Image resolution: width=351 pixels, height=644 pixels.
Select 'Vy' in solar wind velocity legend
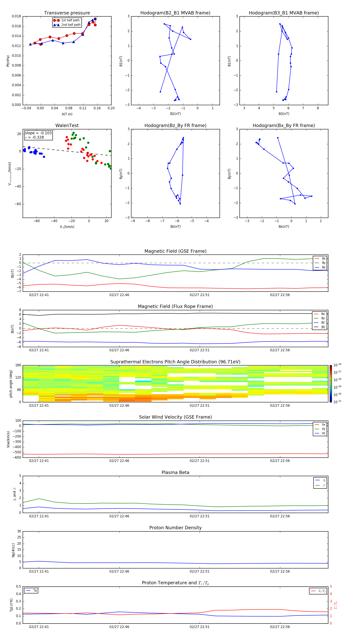pos(320,429)
